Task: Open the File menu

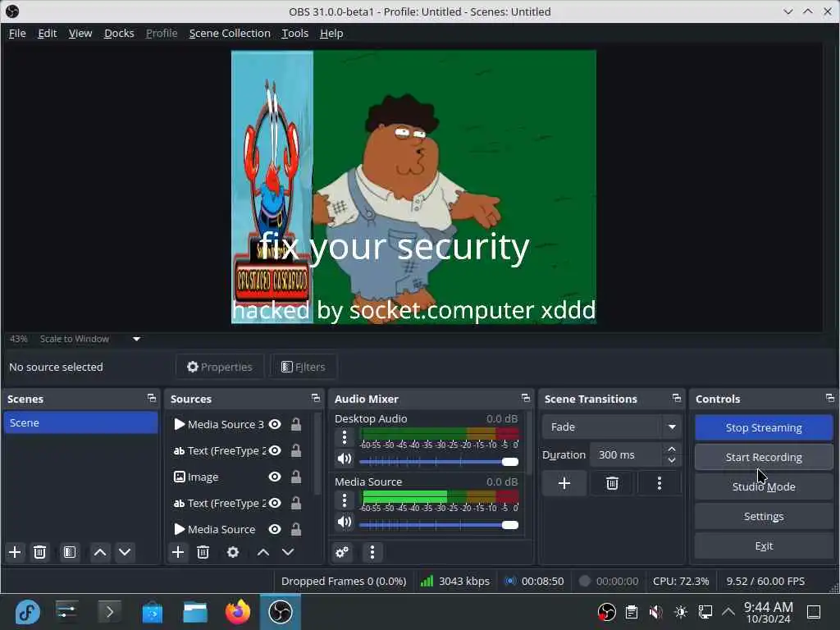Action: coord(17,33)
